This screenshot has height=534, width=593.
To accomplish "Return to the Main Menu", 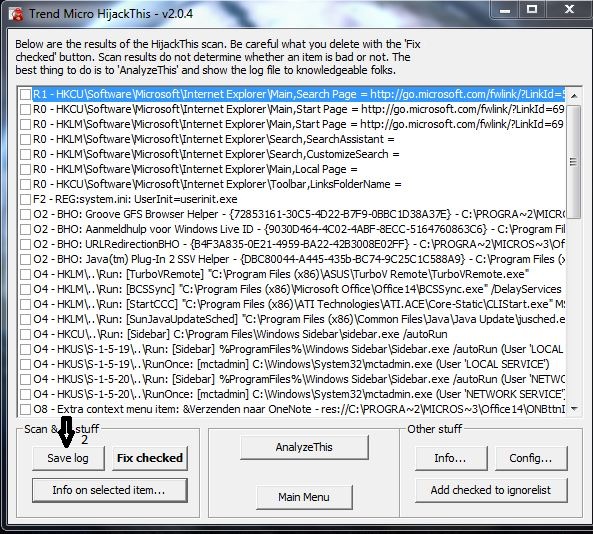I will pos(304,497).
